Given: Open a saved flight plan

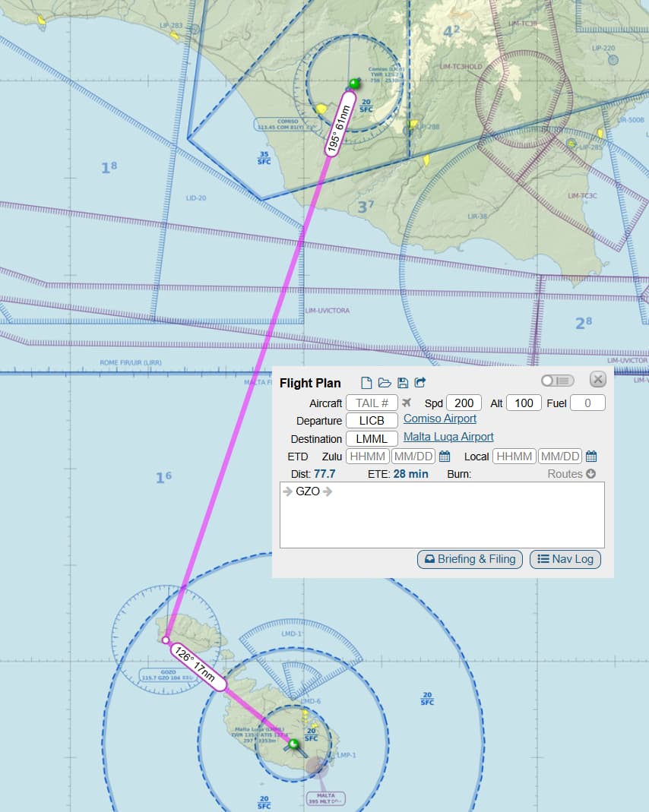Looking at the screenshot, I should (385, 383).
